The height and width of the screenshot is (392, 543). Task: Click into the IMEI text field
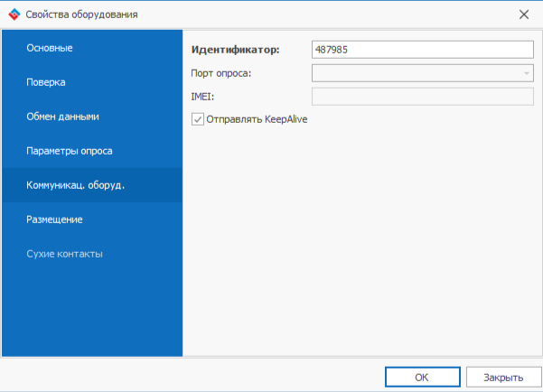click(421, 98)
